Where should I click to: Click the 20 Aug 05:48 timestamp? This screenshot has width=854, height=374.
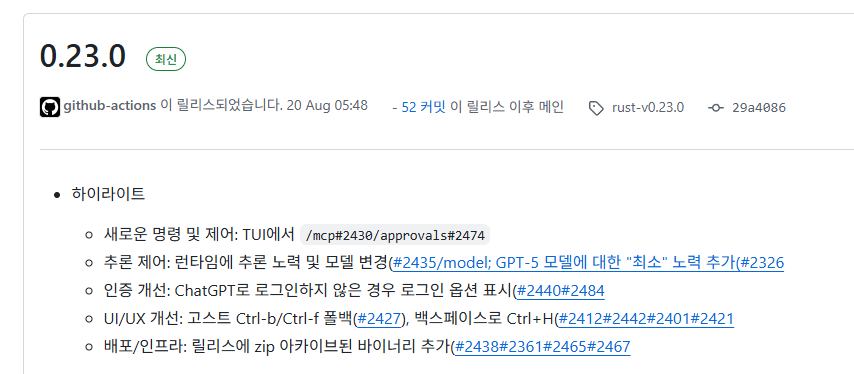pos(327,106)
